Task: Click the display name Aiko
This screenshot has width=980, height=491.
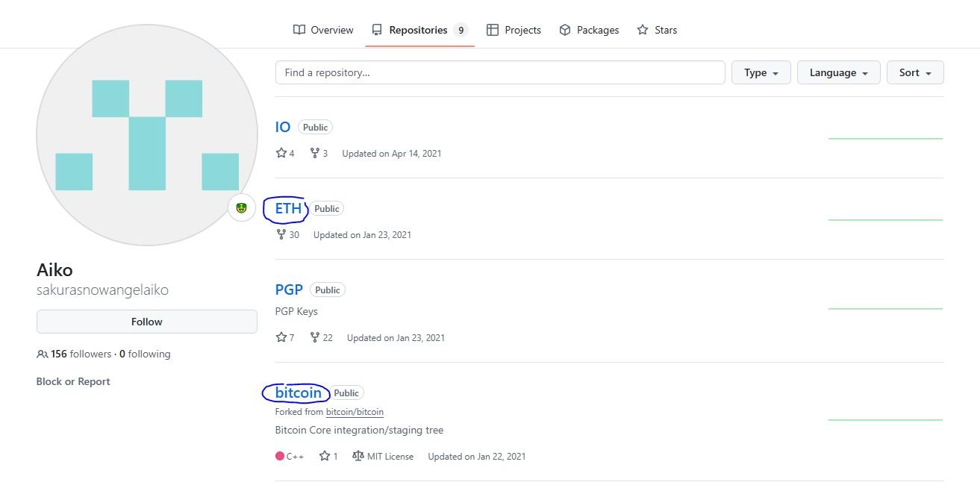Action: (x=54, y=270)
